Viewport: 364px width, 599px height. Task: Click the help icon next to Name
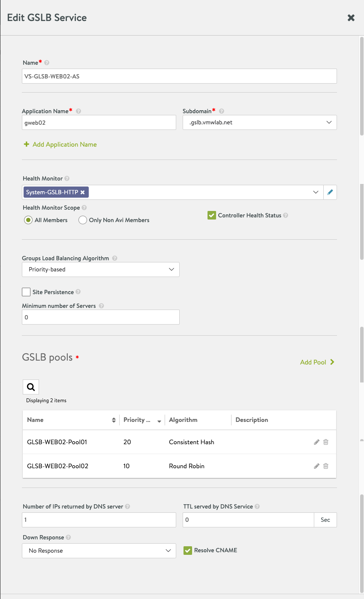click(47, 63)
